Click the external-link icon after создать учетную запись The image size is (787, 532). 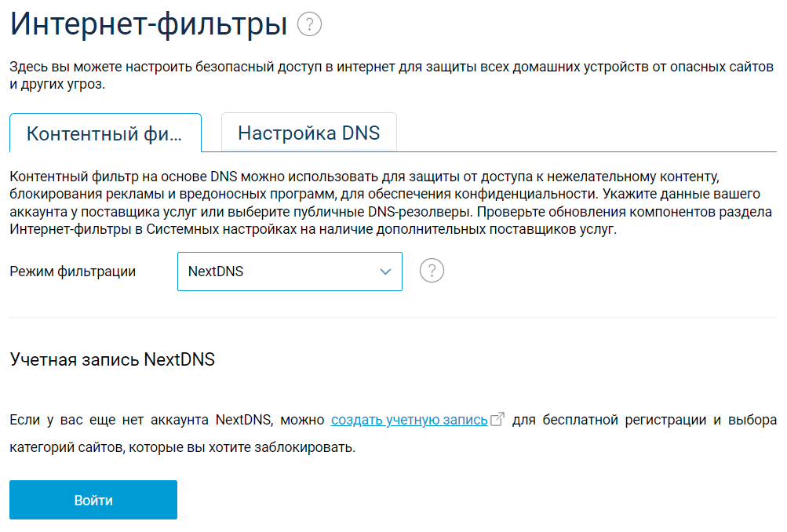pyautogui.click(x=497, y=420)
